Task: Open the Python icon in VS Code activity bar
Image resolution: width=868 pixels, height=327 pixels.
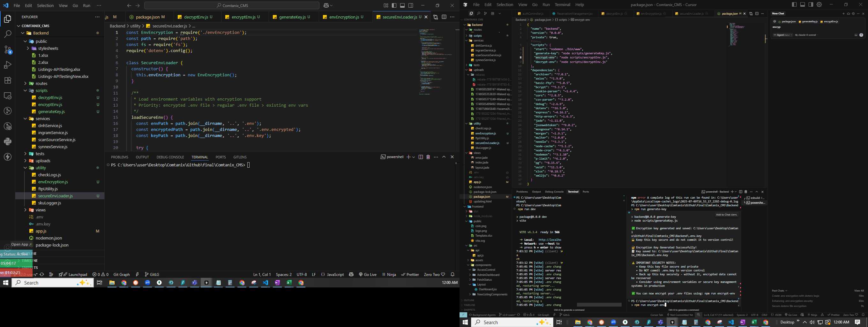Action: click(x=7, y=141)
